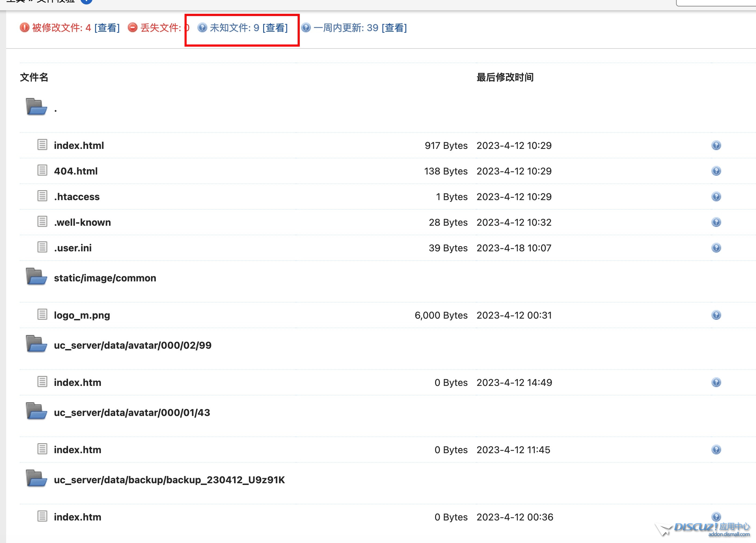Image resolution: width=756 pixels, height=543 pixels.
Task: Open 一周内更新 39 查看 link
Action: click(x=394, y=28)
